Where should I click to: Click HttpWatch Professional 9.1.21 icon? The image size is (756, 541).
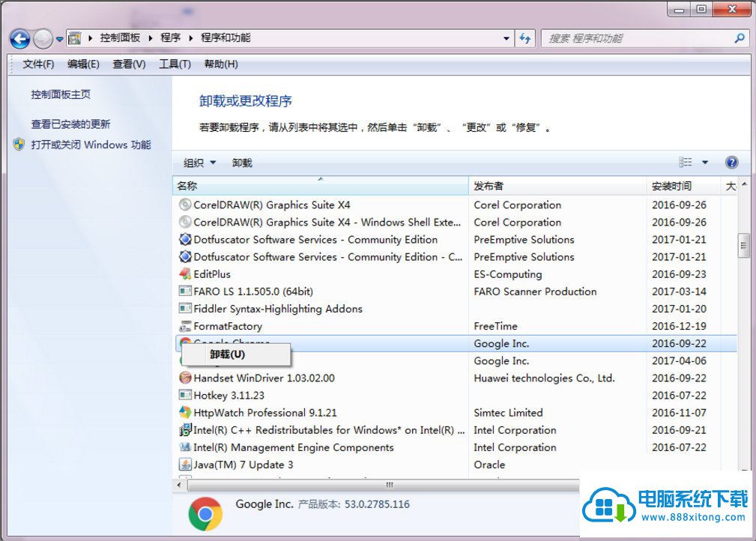pyautogui.click(x=185, y=413)
